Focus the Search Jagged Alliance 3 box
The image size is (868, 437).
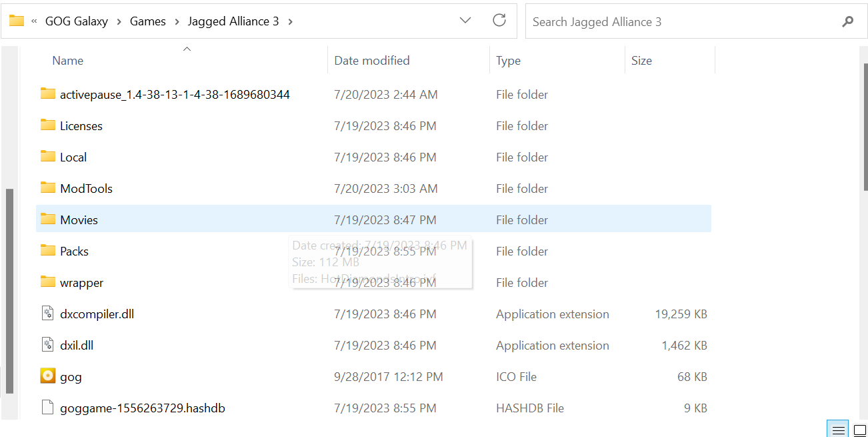click(683, 21)
